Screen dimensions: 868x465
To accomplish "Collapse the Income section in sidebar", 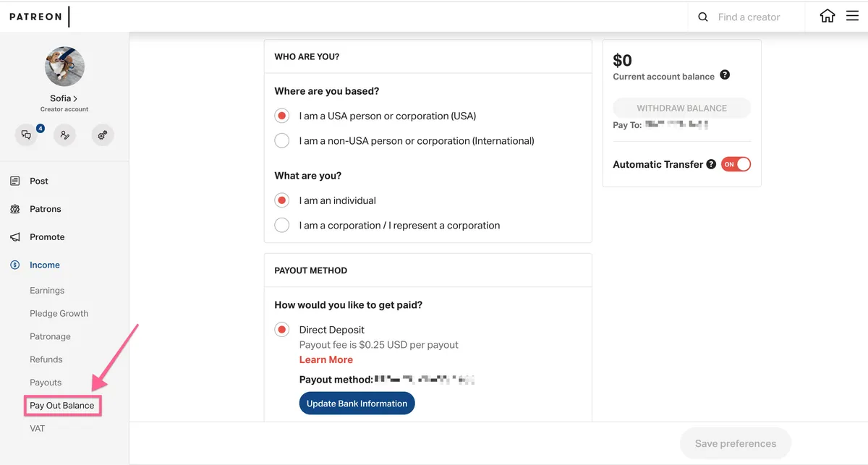I will 44,265.
